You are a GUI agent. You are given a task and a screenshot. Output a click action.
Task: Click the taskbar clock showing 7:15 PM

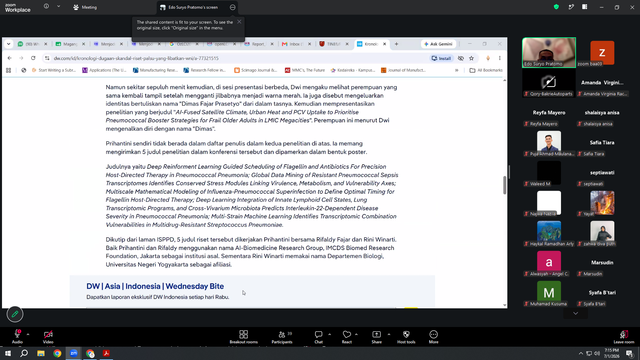point(611,353)
